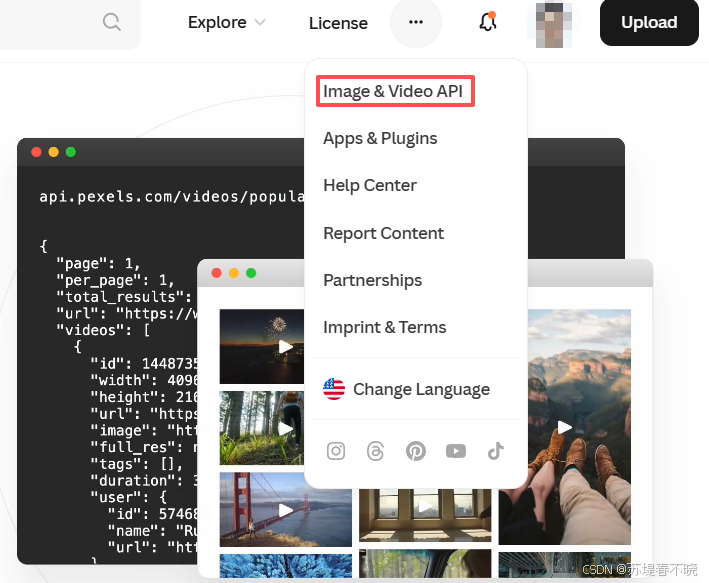Open the Pinterest social icon
The width and height of the screenshot is (709, 583).
point(416,451)
